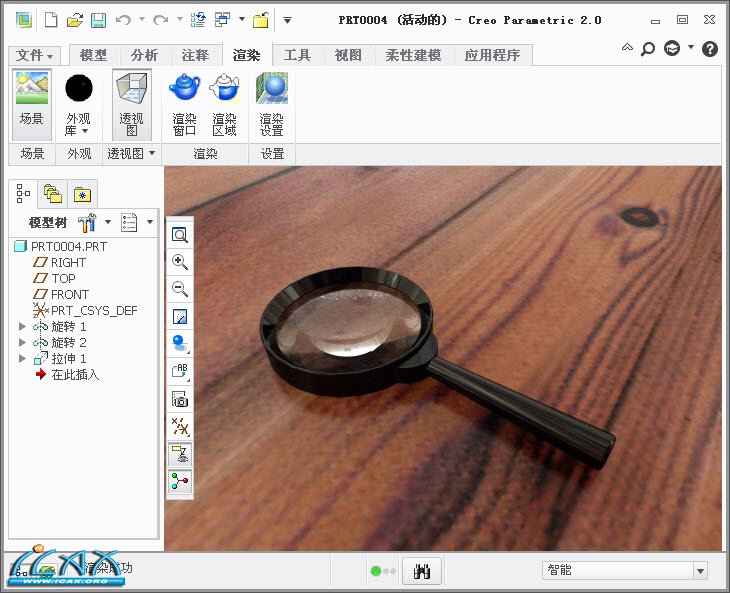
Task: Minimize the ribbon with the up chevron
Action: point(627,47)
